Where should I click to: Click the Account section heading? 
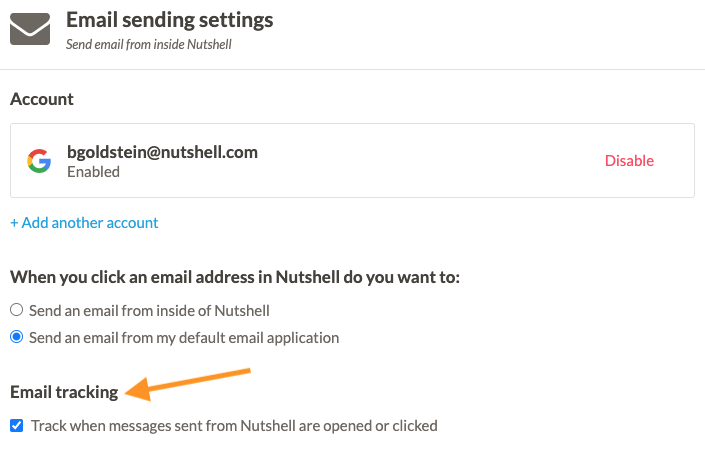coord(42,99)
